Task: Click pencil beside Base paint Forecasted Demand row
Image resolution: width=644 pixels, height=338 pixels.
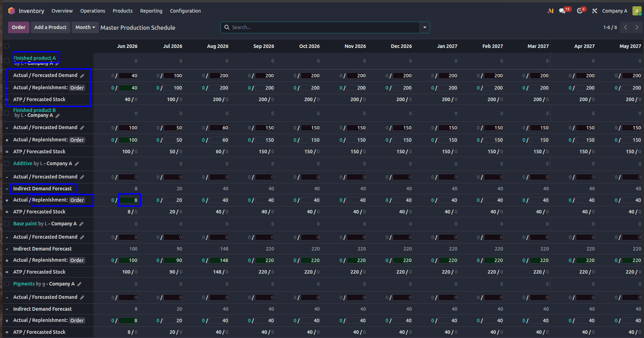Action: (82, 237)
